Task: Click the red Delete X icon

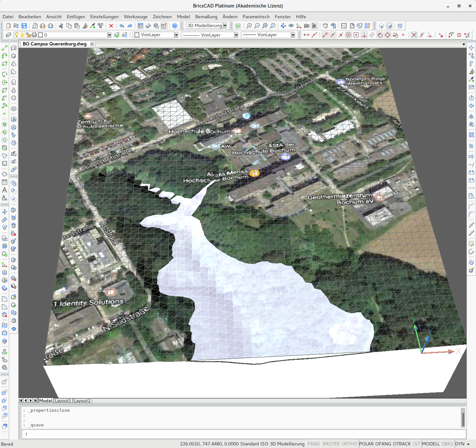Action: point(111,26)
